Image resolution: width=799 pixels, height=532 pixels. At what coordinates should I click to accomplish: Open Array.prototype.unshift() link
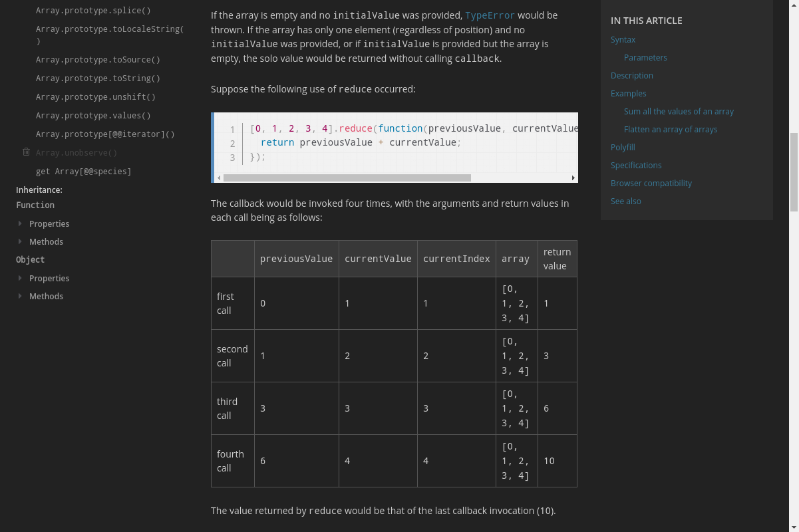[96, 97]
